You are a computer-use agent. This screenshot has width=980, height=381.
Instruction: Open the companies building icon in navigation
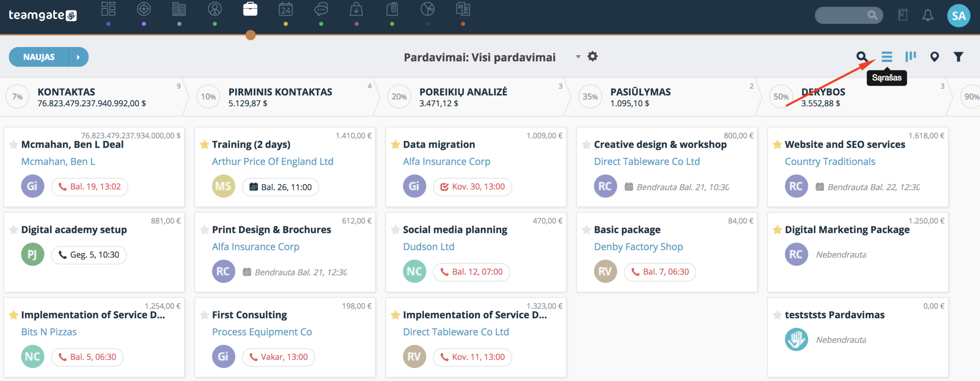(x=179, y=9)
